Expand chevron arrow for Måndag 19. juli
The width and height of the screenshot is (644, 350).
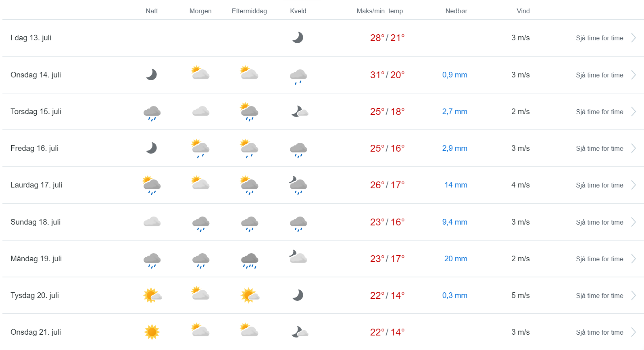click(634, 259)
